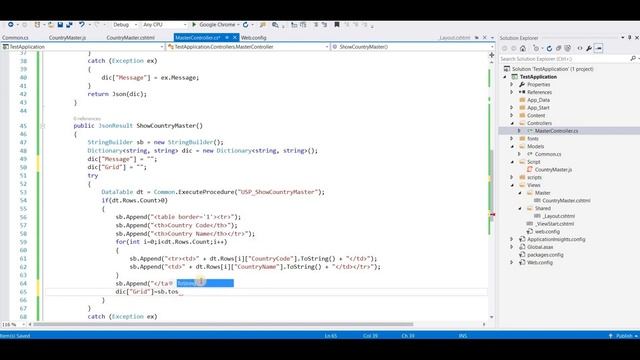Image resolution: width=640 pixels, height=360 pixels.
Task: Expand the References node
Action: pos(512,92)
